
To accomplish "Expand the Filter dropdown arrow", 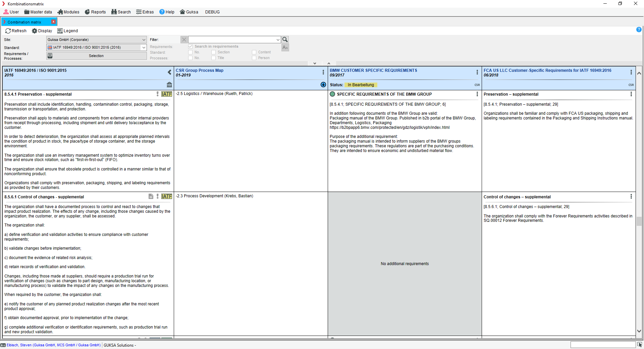I will coord(278,40).
